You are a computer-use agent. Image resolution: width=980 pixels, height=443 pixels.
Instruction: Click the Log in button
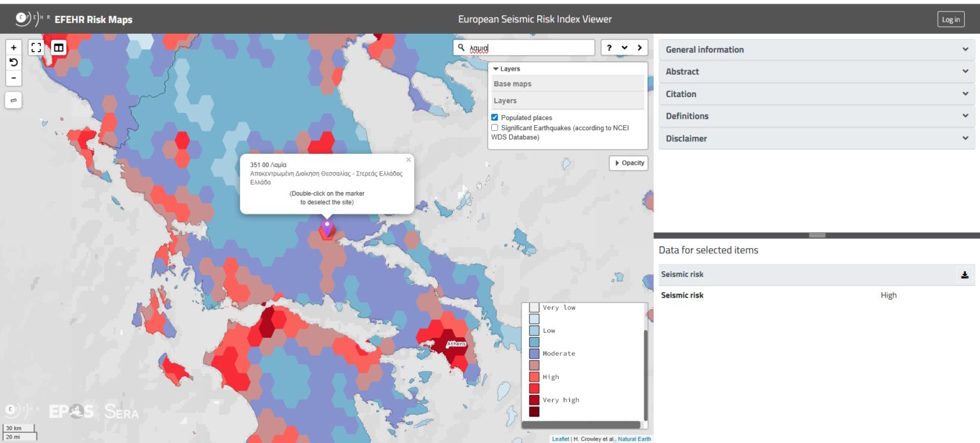click(950, 20)
